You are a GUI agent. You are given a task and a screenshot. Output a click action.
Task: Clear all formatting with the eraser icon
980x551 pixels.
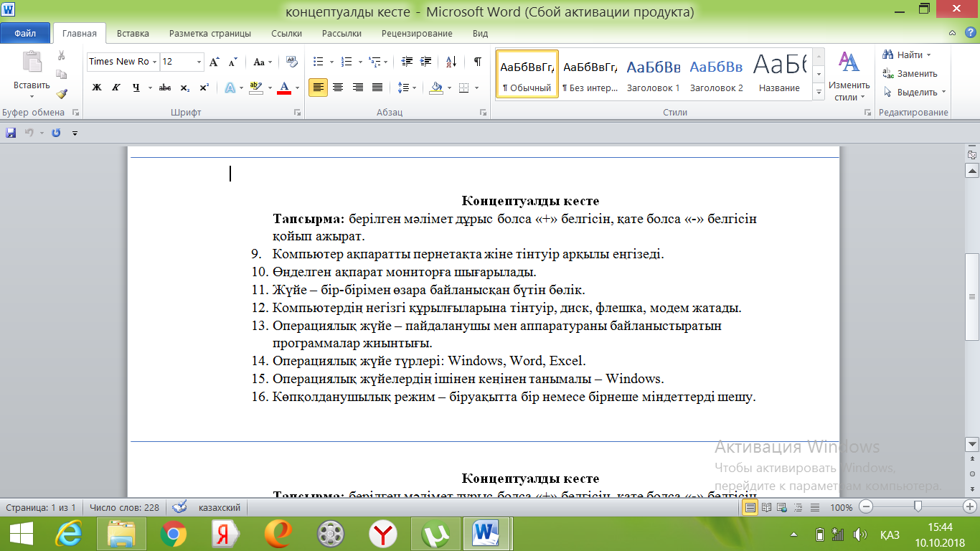[291, 62]
